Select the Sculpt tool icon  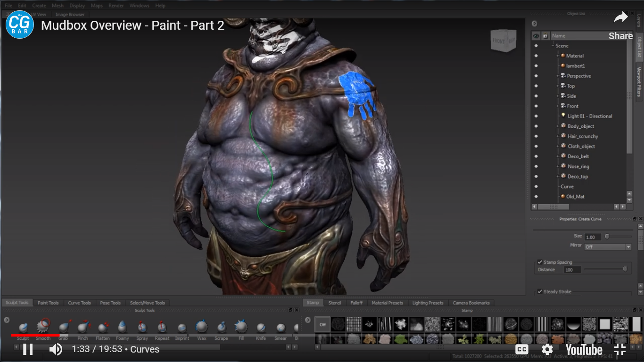23,327
